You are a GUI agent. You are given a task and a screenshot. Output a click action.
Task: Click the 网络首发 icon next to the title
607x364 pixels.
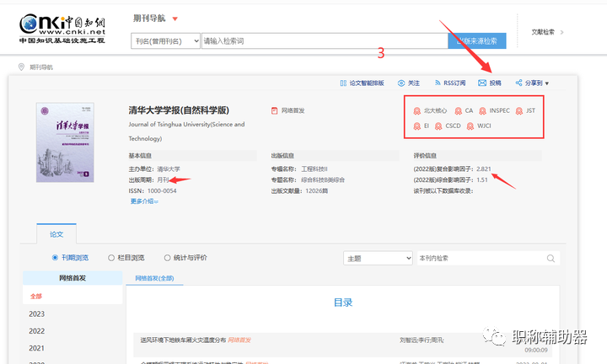[275, 110]
